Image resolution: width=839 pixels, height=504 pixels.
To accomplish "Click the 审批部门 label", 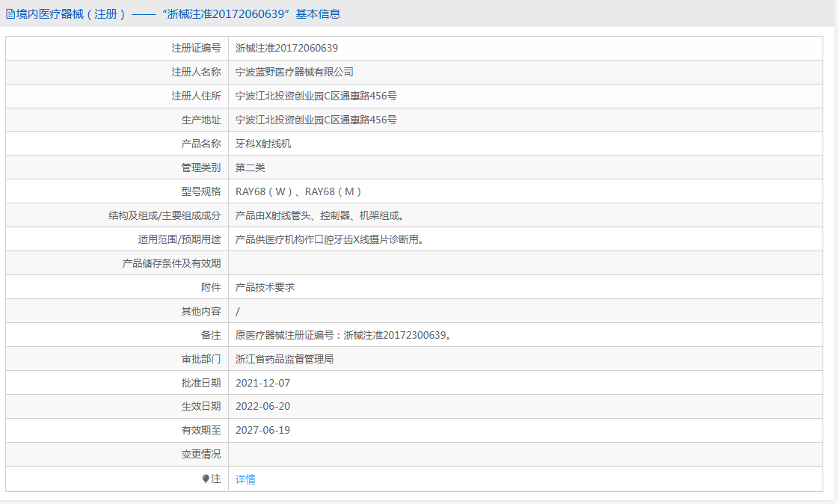I will pyautogui.click(x=201, y=360).
